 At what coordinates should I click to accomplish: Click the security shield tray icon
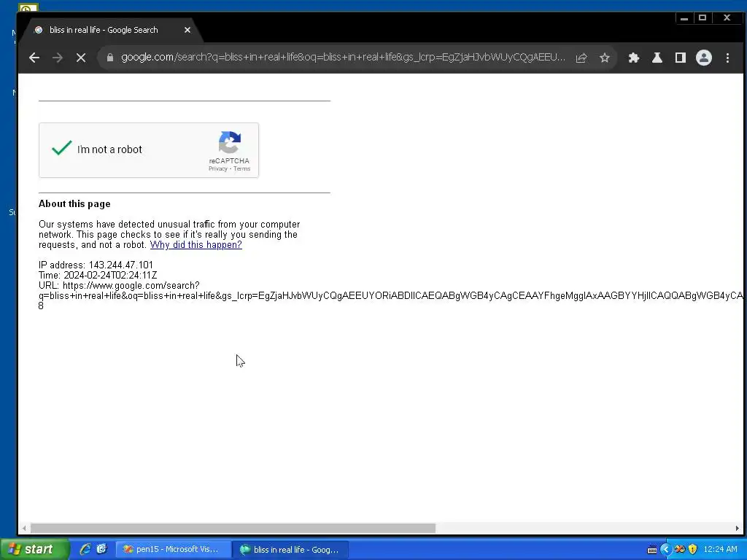[x=693, y=550]
